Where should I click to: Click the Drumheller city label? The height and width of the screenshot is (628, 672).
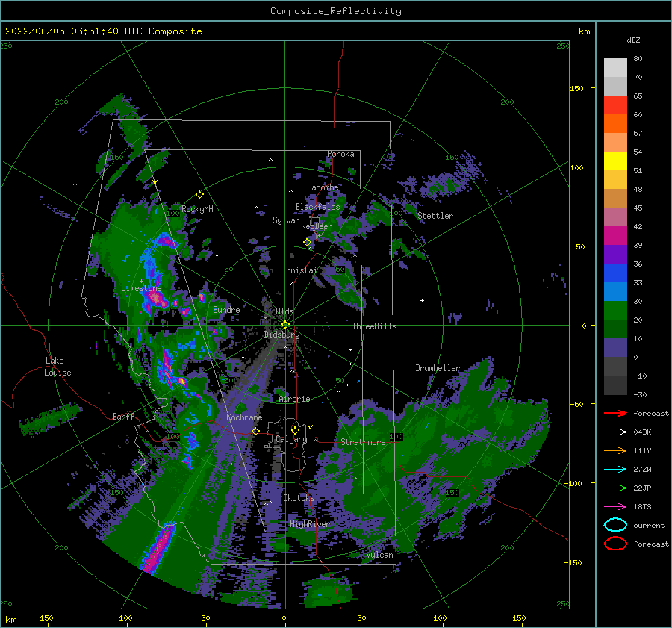tap(438, 368)
